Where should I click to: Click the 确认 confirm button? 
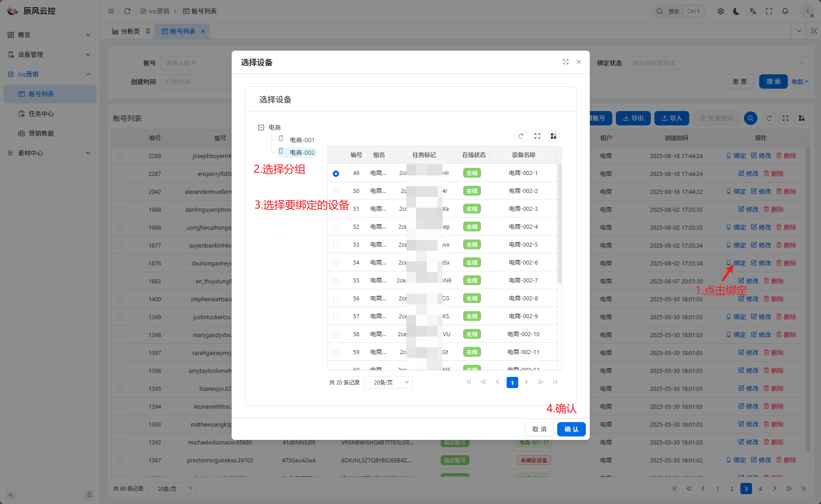(x=571, y=429)
